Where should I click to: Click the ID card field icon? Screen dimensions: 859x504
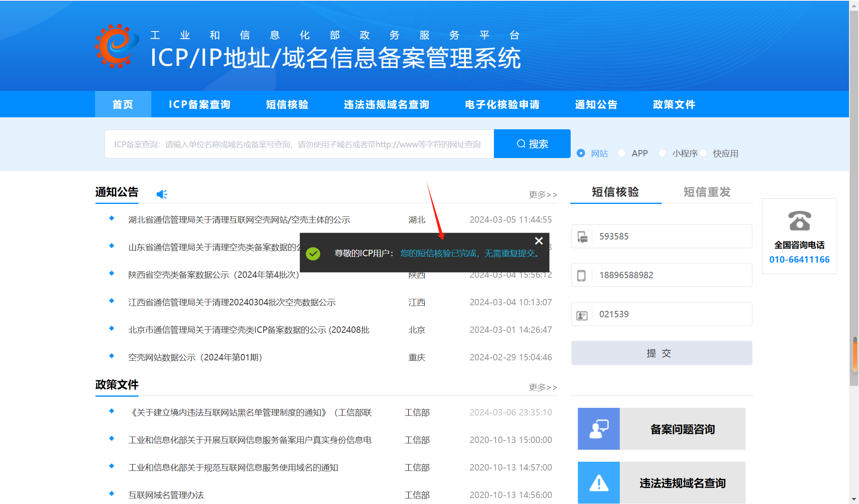pyautogui.click(x=582, y=315)
